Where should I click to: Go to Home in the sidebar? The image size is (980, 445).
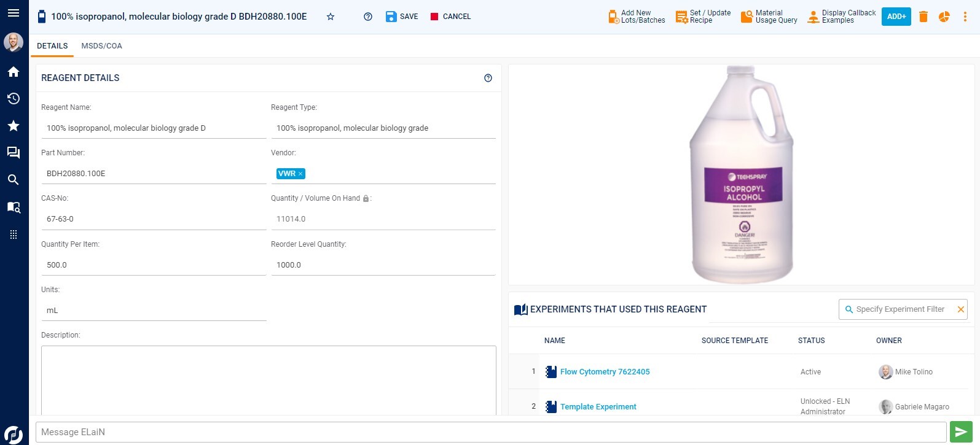coord(14,72)
